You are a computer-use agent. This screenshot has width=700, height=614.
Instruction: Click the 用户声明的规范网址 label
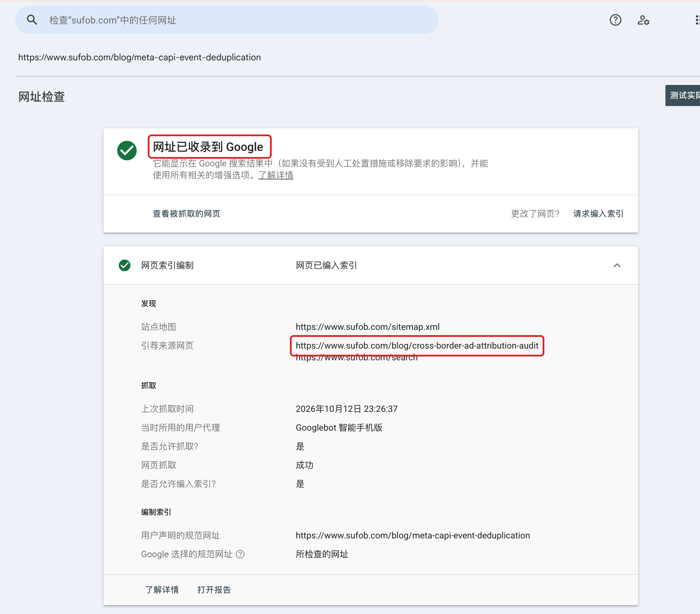[x=181, y=535]
